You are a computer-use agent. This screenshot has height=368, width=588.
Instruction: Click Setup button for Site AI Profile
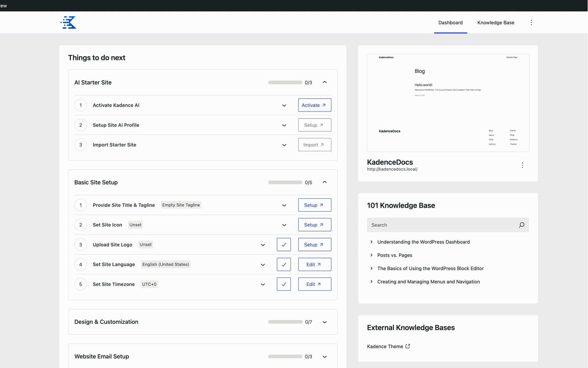(x=315, y=125)
